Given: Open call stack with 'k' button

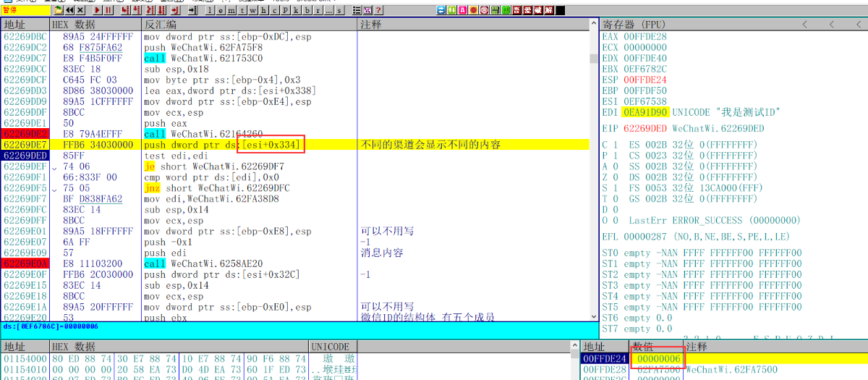Looking at the screenshot, I should pyautogui.click(x=296, y=10).
